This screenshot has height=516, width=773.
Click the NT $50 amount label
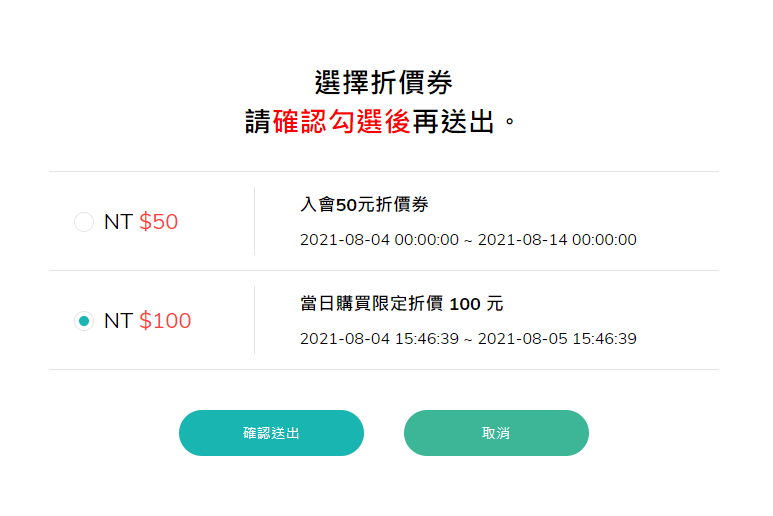tap(141, 222)
